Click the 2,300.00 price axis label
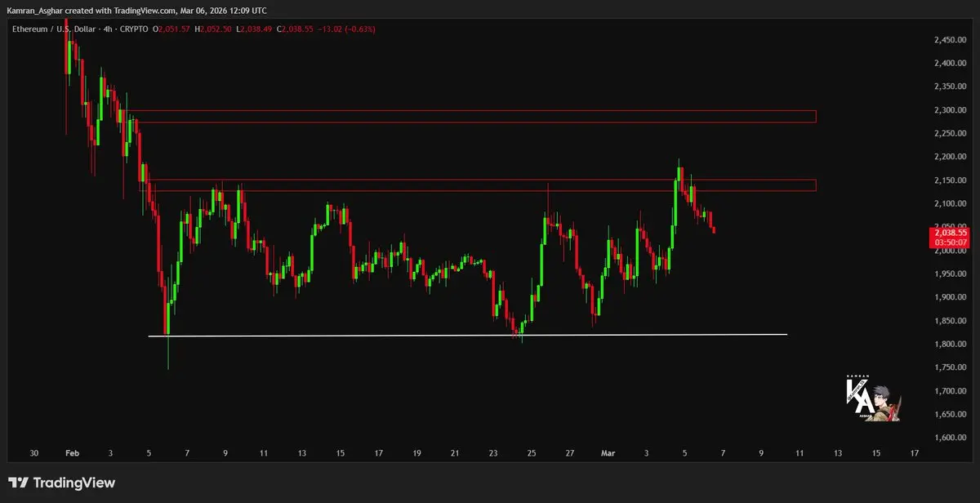 click(950, 109)
